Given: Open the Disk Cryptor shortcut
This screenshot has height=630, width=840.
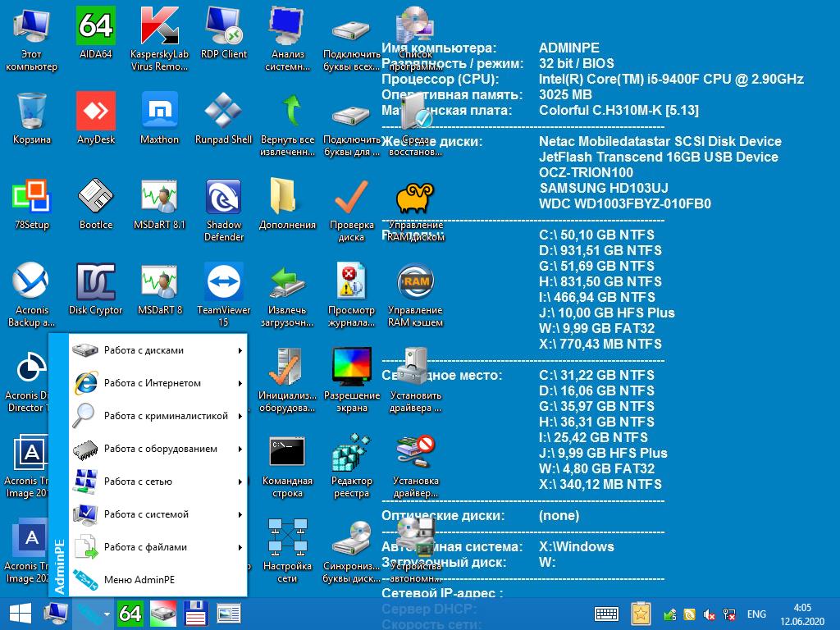Looking at the screenshot, I should pyautogui.click(x=96, y=282).
